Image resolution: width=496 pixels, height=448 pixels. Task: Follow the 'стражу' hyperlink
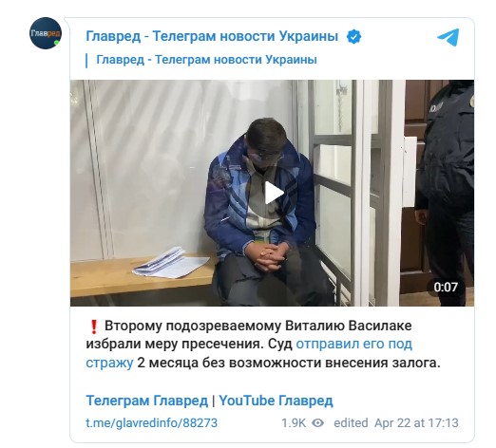tap(109, 363)
